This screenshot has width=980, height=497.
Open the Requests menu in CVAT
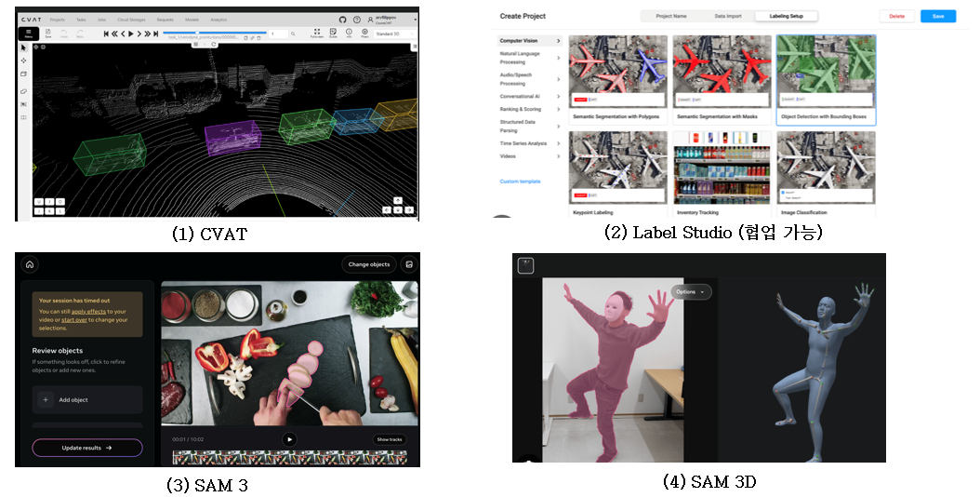coord(165,20)
